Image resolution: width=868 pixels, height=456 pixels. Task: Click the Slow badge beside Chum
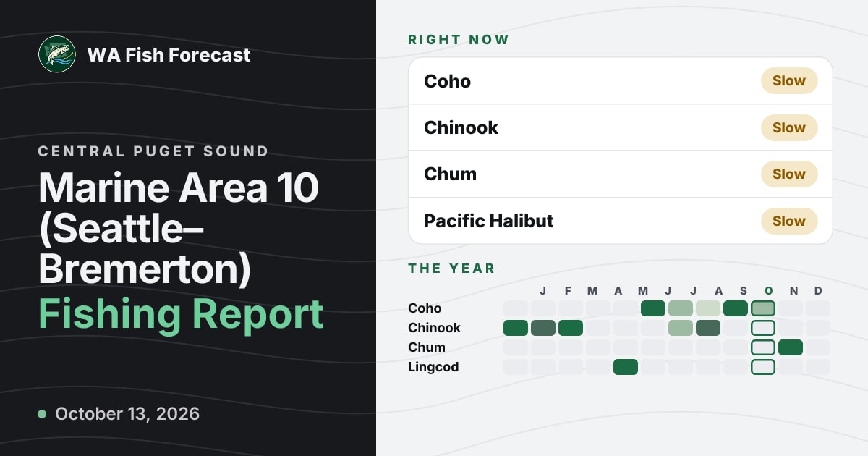click(789, 174)
